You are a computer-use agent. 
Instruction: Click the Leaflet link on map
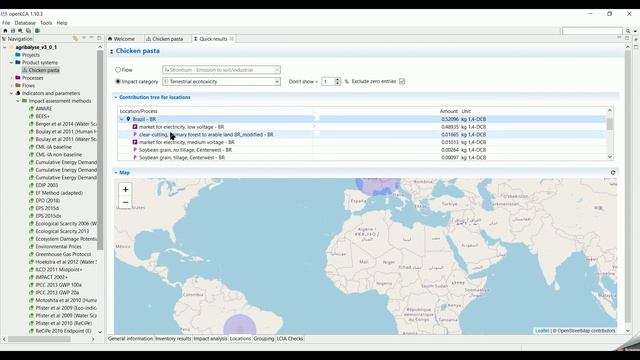(x=542, y=331)
